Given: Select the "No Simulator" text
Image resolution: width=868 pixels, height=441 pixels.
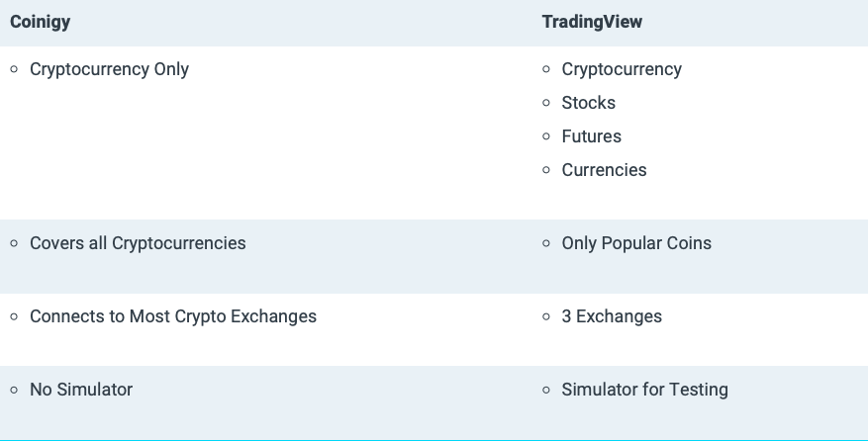Looking at the screenshot, I should point(81,390).
